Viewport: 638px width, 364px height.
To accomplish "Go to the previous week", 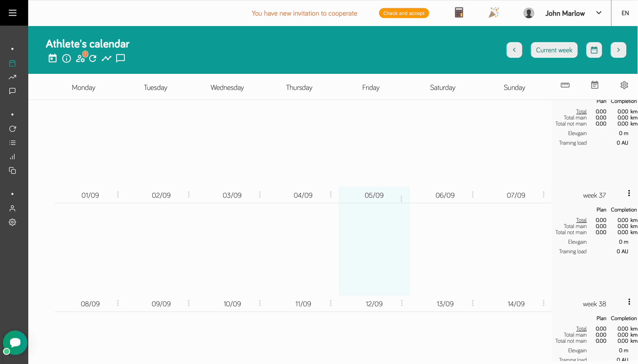I will 514,50.
